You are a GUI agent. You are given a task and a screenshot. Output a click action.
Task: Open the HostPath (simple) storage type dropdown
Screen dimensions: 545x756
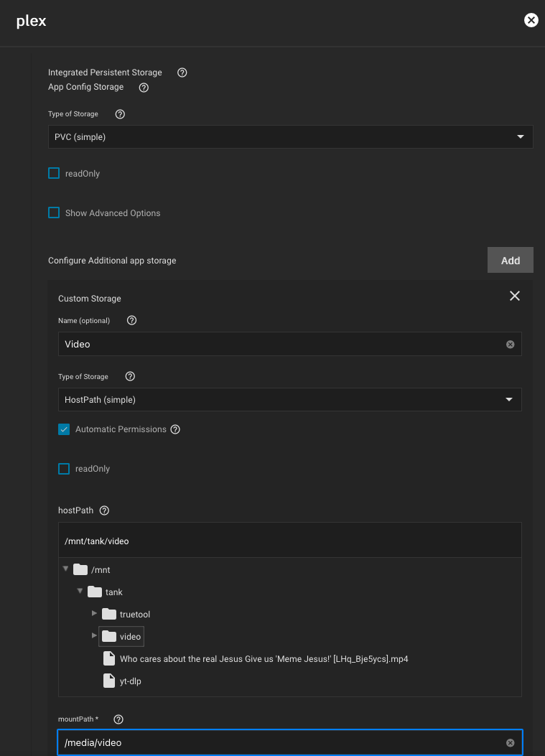[x=290, y=400]
